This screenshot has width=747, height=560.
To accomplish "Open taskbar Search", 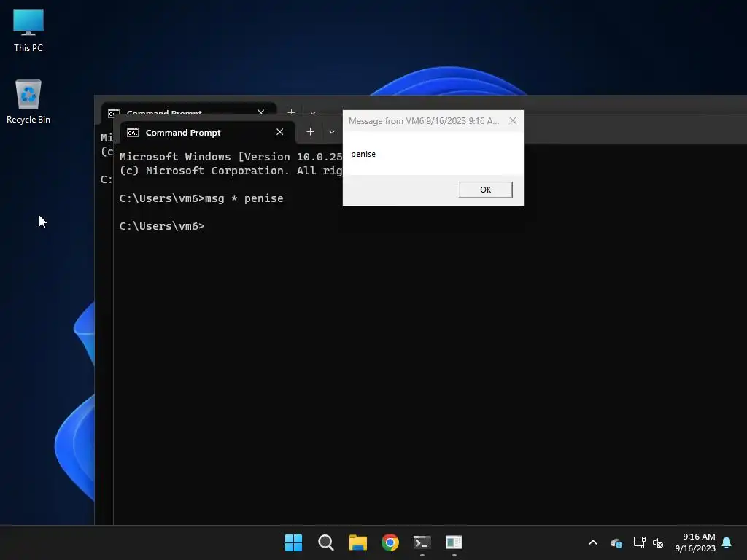I will coord(326,542).
